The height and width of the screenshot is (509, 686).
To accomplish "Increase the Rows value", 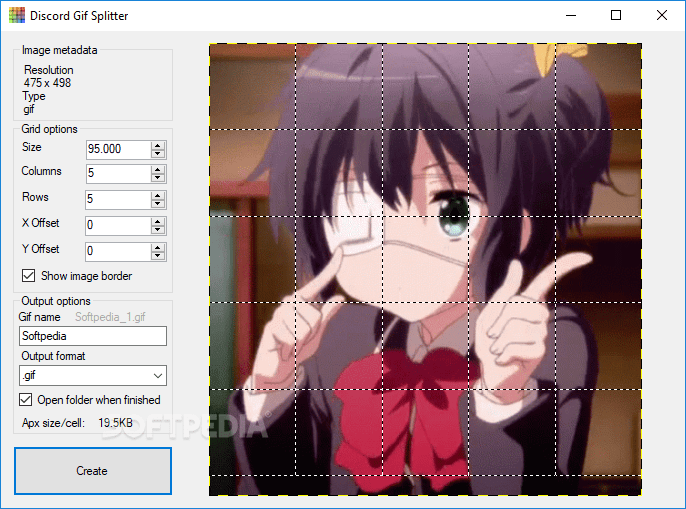I will coord(158,196).
